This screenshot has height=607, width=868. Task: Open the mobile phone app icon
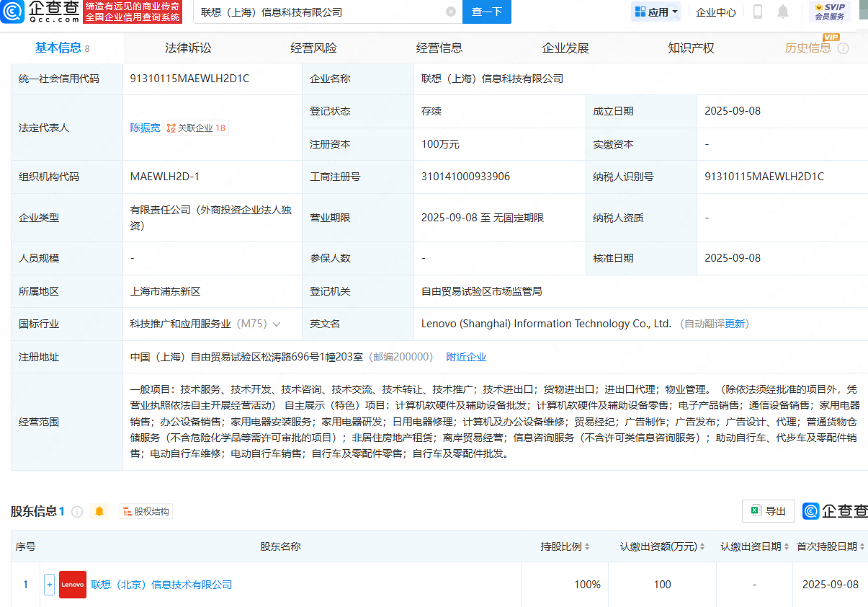pos(758,12)
